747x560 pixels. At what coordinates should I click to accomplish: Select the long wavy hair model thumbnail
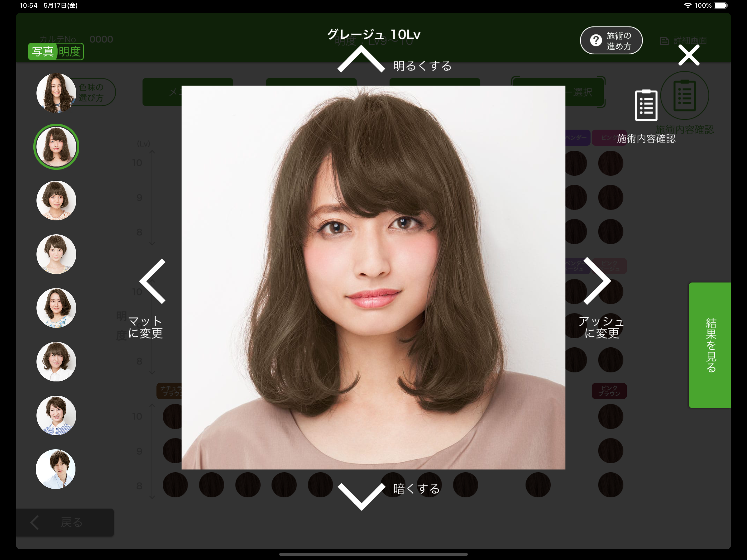[56, 93]
